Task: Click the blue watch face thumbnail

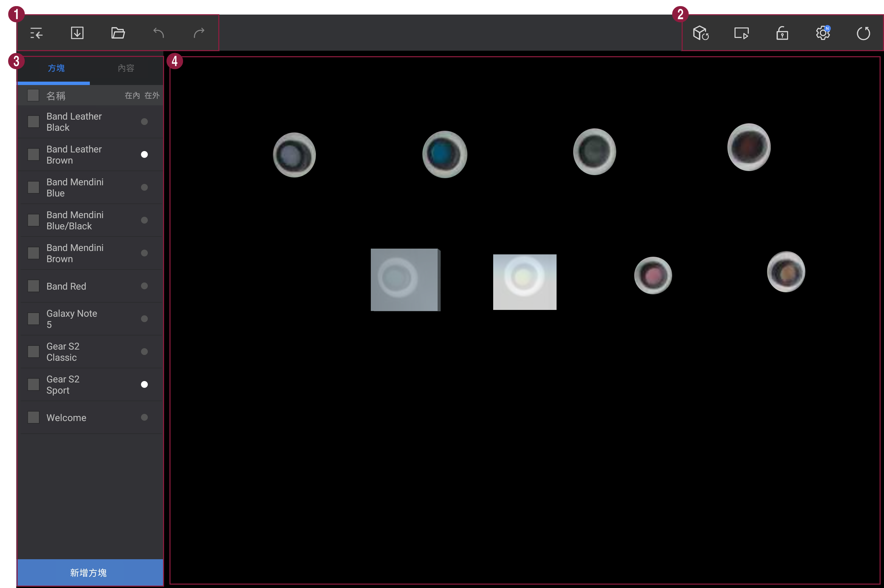Action: (445, 154)
